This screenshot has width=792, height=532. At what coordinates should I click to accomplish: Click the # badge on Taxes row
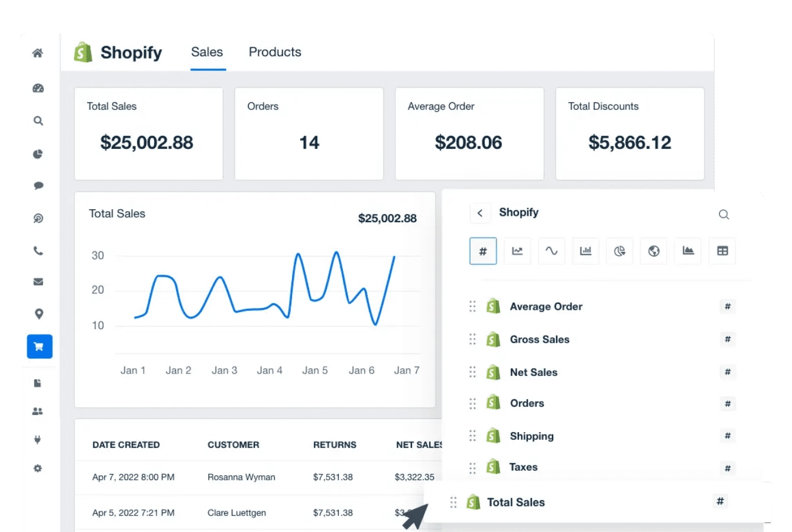point(728,468)
